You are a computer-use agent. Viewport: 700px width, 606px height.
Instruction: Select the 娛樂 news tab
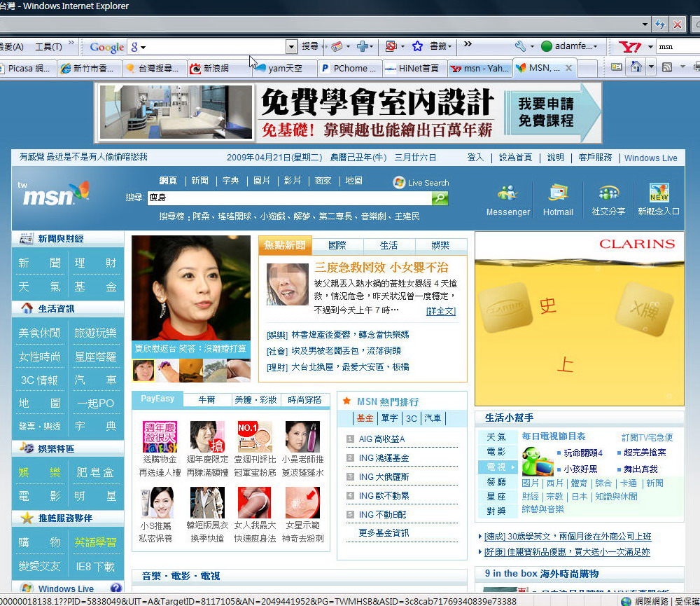coord(440,245)
